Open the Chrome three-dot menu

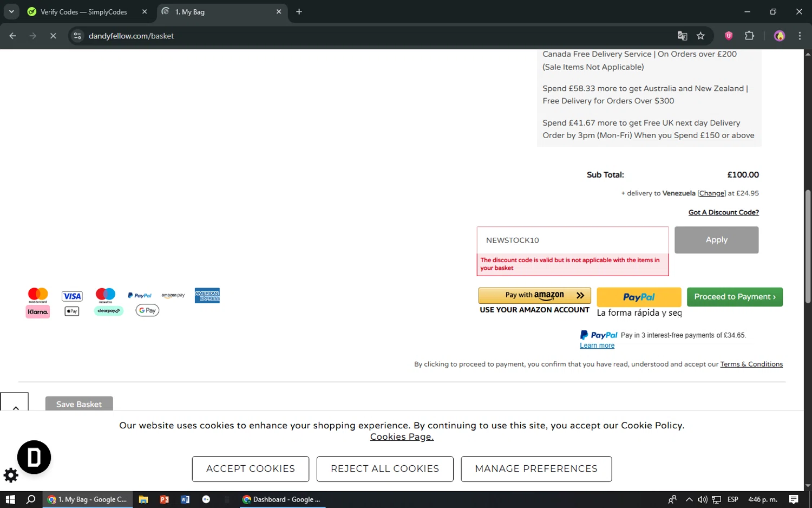tap(800, 36)
